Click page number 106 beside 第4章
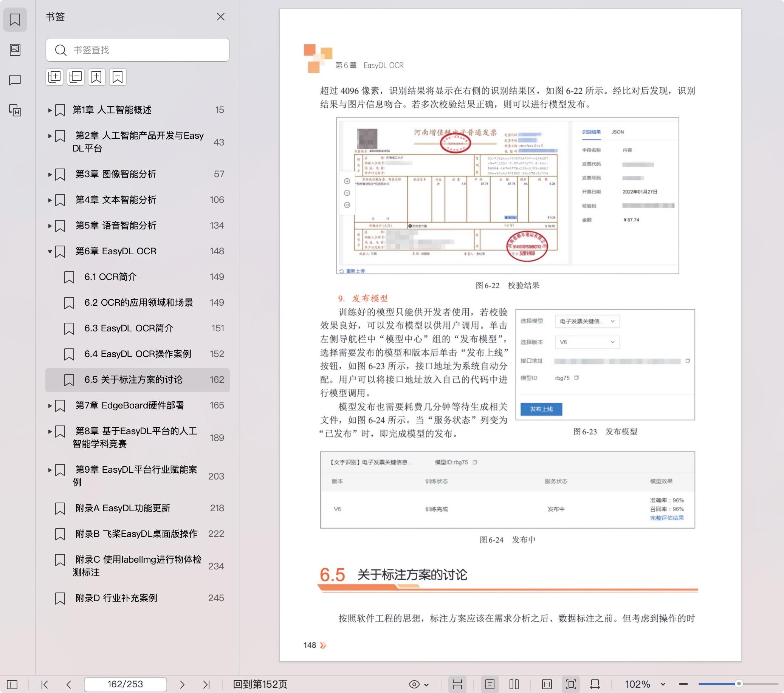Image resolution: width=784 pixels, height=693 pixels. tap(217, 200)
